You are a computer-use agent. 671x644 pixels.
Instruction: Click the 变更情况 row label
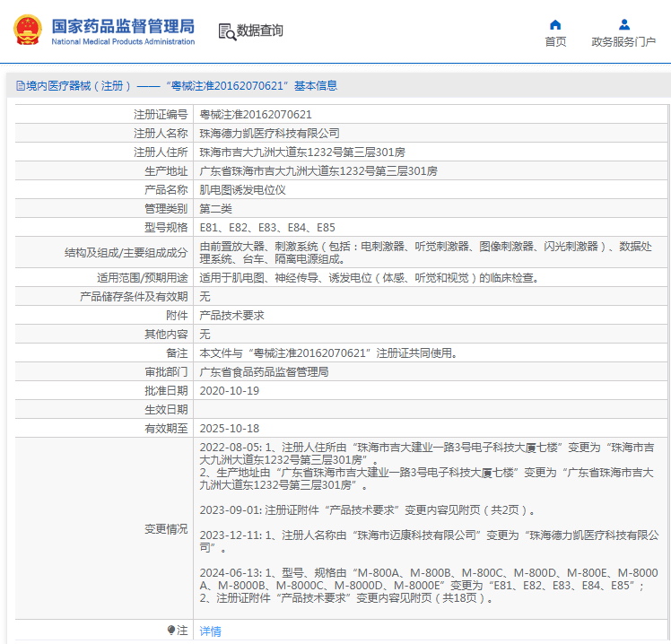point(166,529)
